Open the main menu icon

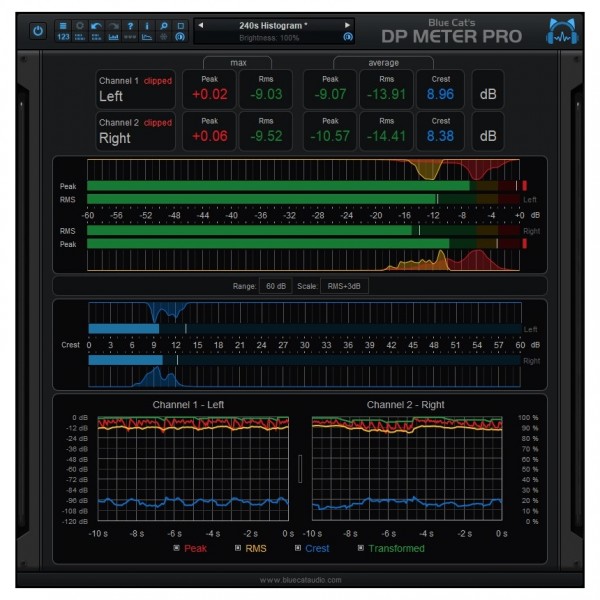tap(63, 25)
